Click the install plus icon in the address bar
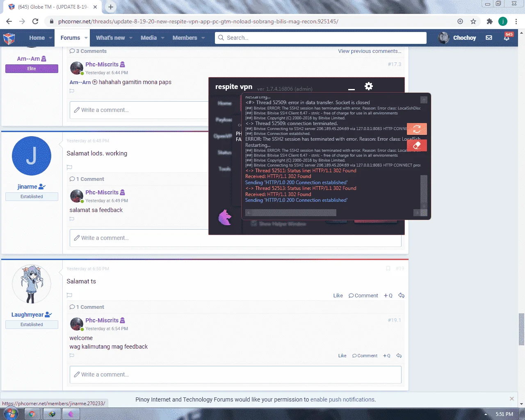The image size is (525, 420). [x=460, y=21]
